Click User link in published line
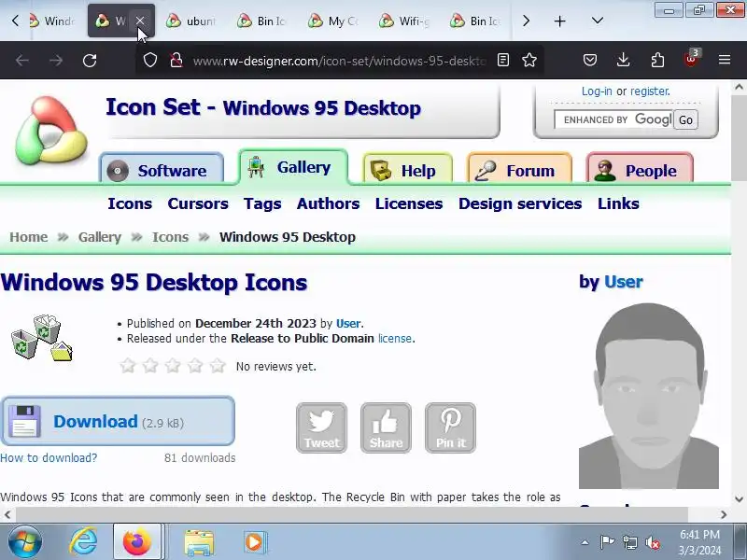 coord(348,323)
